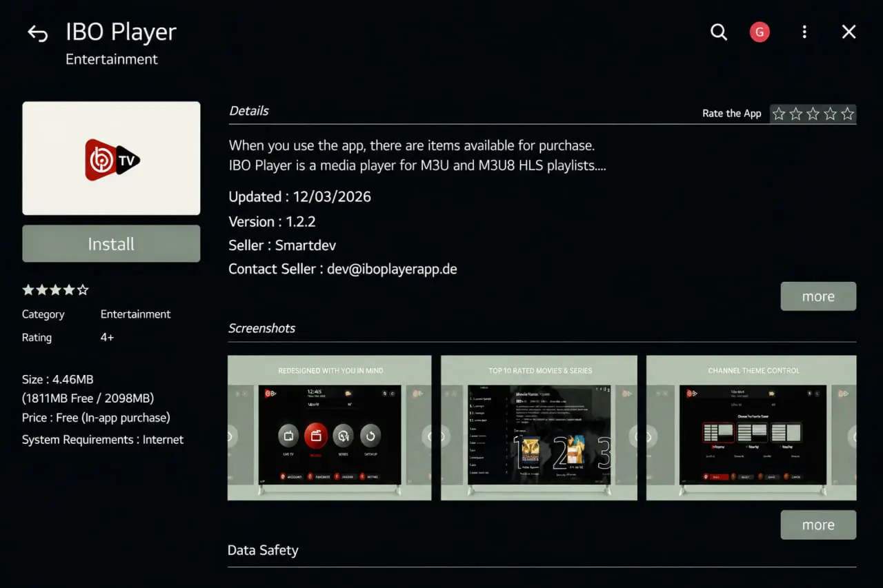
Task: Rate the app one star
Action: (779, 114)
